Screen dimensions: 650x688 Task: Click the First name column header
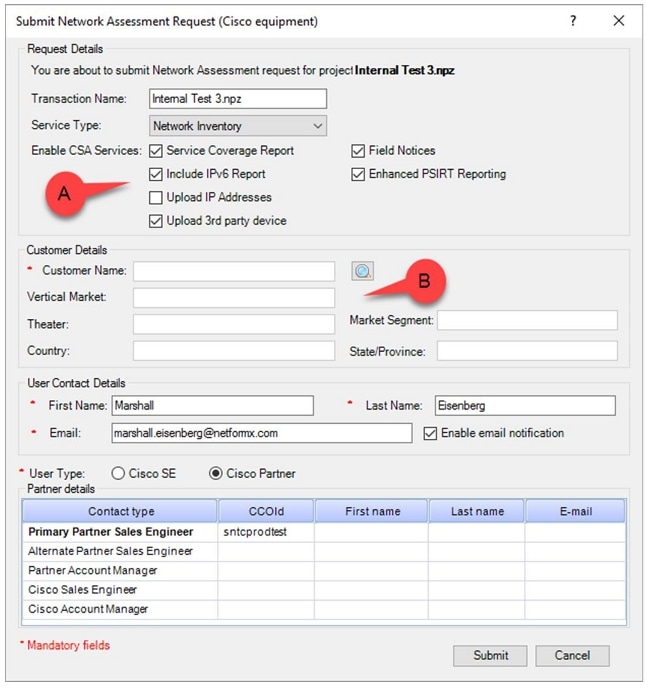pyautogui.click(x=372, y=511)
